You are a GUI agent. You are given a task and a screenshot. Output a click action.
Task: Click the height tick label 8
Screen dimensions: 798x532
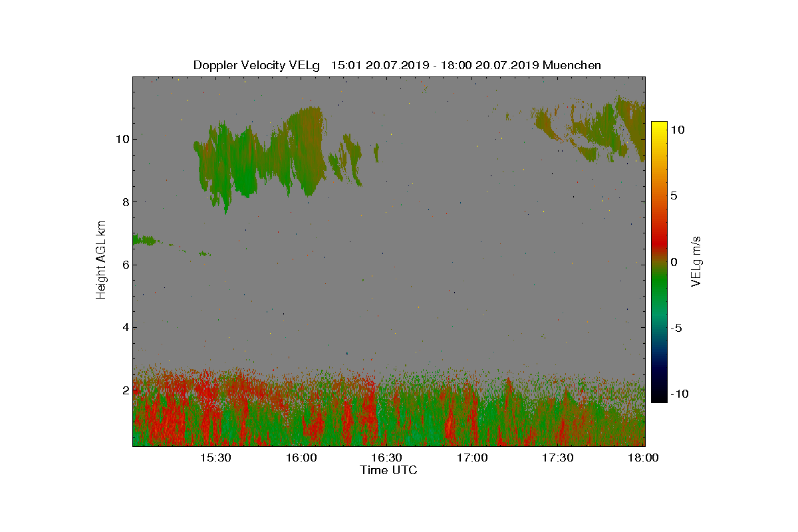(124, 201)
